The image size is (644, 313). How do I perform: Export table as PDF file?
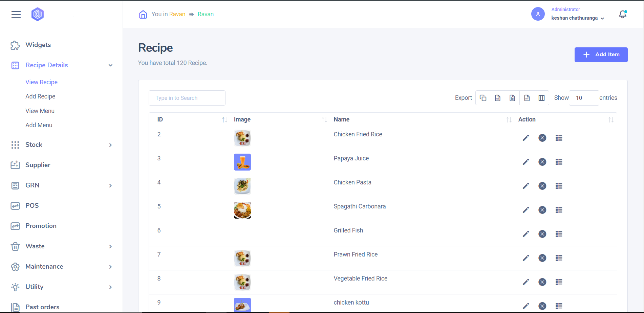527,98
